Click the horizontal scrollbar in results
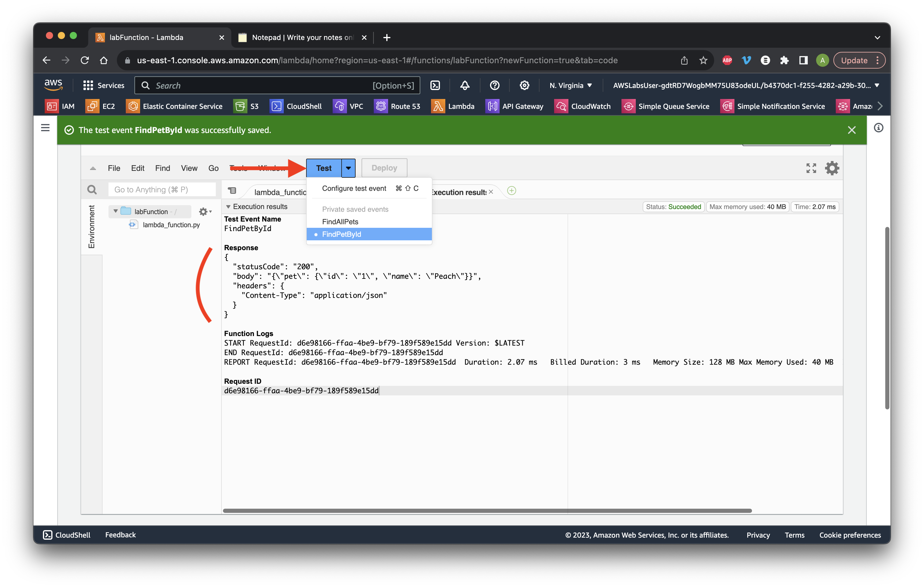The height and width of the screenshot is (588, 924). coord(487,510)
